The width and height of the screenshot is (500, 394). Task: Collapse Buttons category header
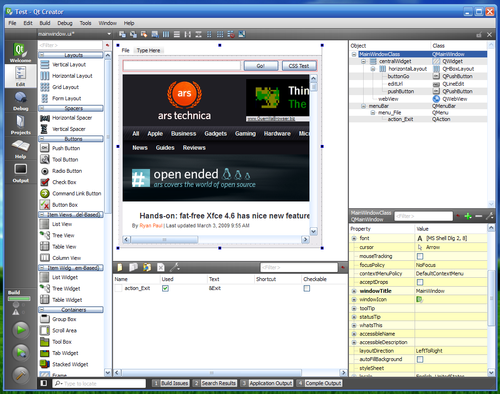pyautogui.click(x=71, y=139)
